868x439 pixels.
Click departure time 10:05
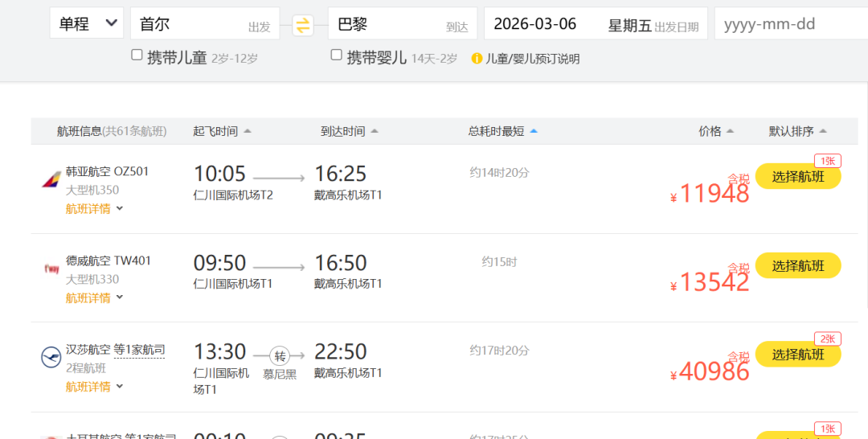click(219, 174)
